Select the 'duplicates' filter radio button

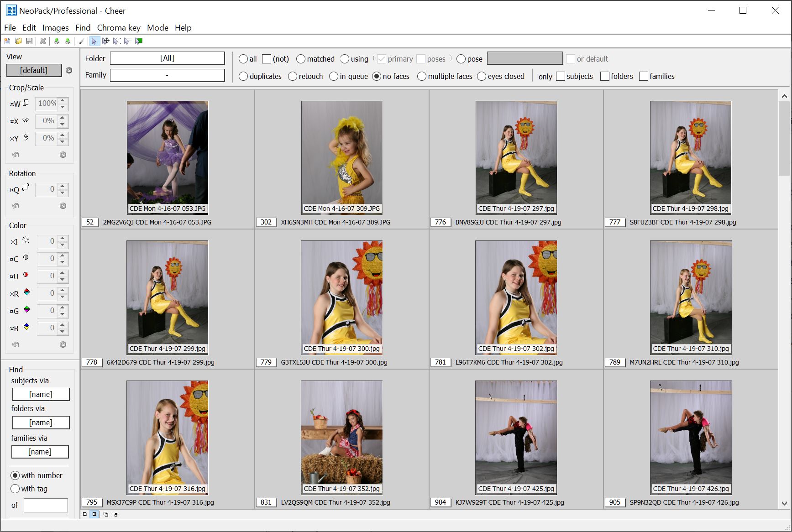click(243, 76)
